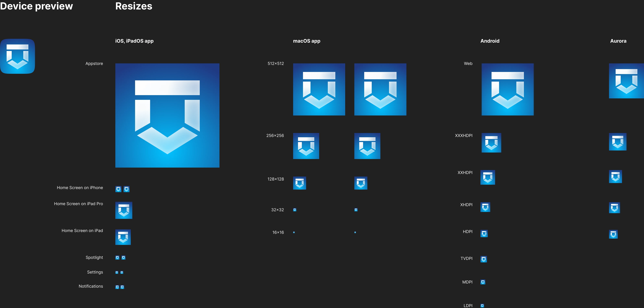Click the Android Web size icon

pos(508,89)
